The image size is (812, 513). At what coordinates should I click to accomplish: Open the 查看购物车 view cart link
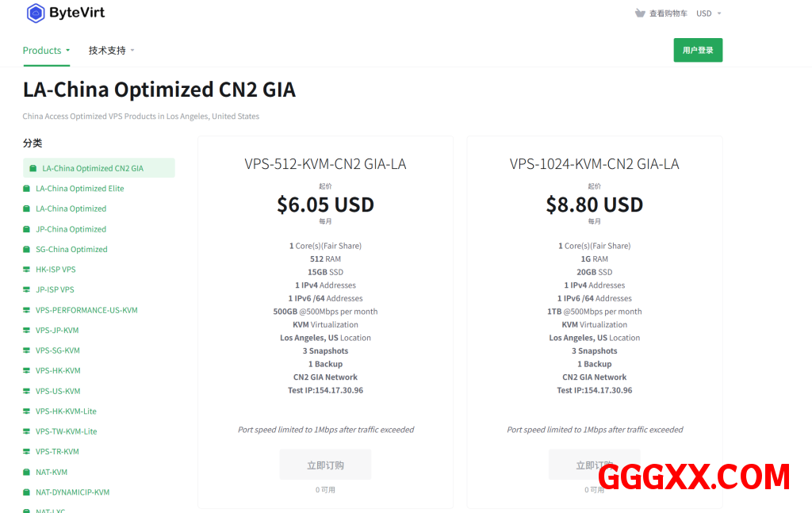click(668, 13)
